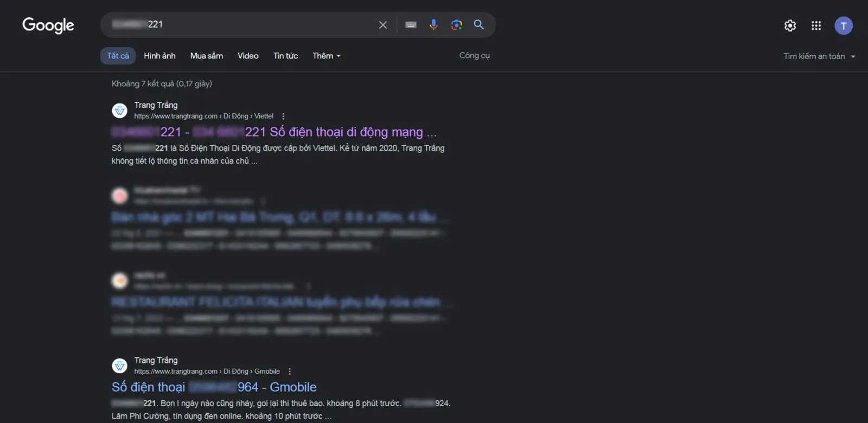Open the on-screen keyboard icon
This screenshot has height=423, width=868.
pos(411,25)
